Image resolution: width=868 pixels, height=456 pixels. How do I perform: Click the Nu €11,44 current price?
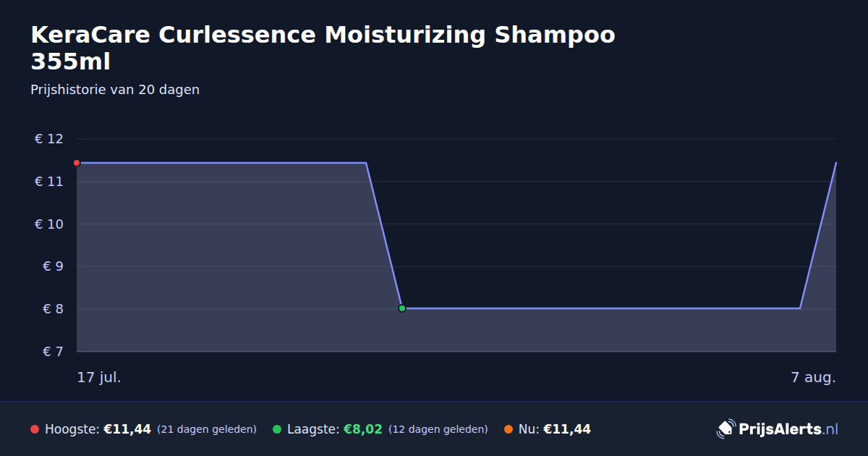[x=567, y=429]
